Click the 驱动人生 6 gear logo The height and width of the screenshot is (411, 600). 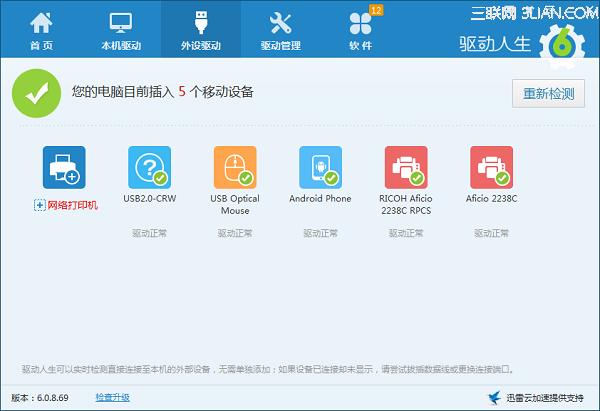coord(562,46)
